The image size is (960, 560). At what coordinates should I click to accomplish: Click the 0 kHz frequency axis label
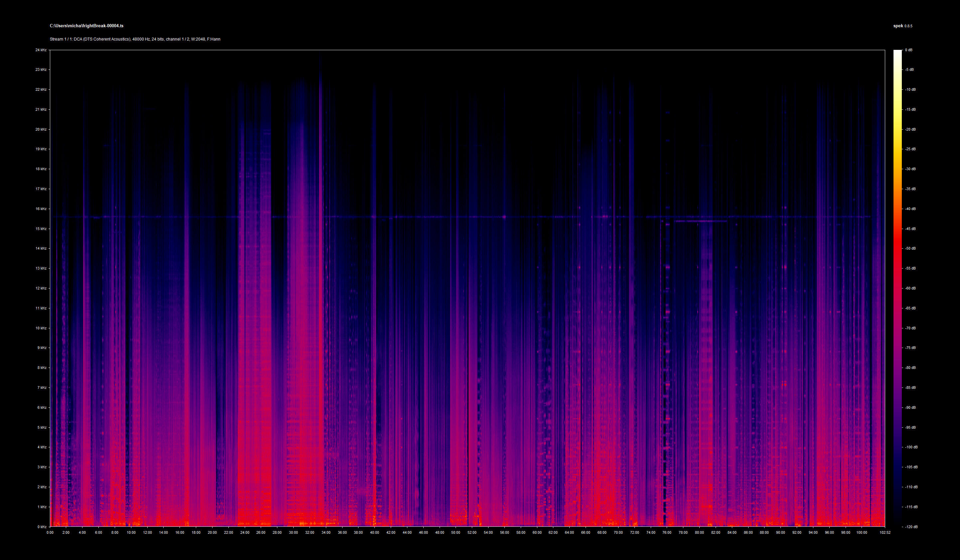(x=42, y=527)
